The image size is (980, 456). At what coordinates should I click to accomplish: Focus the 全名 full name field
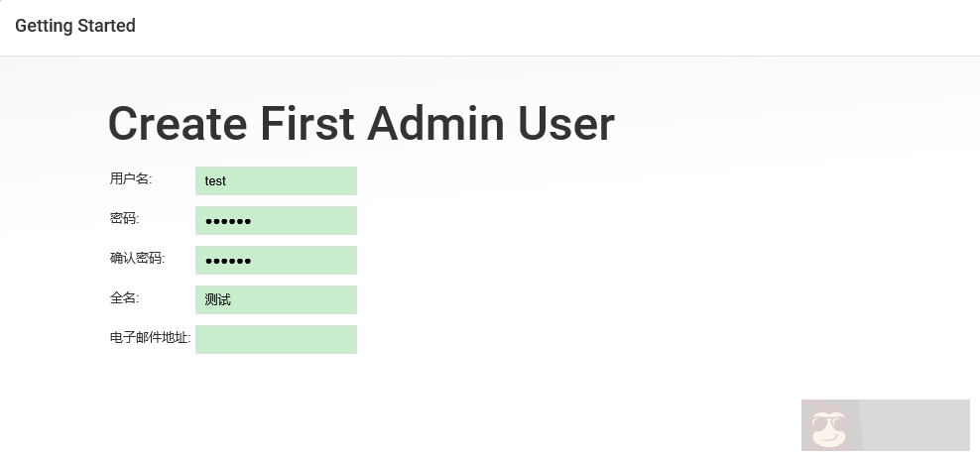(276, 299)
